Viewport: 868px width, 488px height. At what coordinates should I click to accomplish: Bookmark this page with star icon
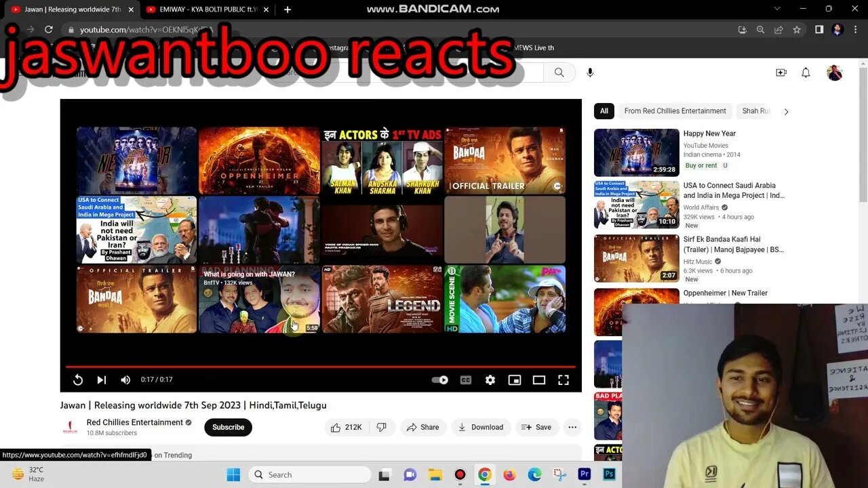(797, 30)
